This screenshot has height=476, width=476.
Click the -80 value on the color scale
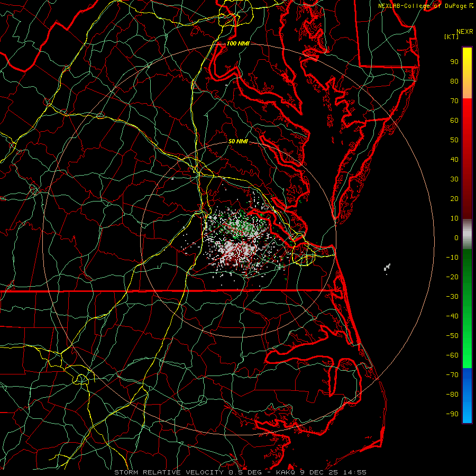[x=452, y=395]
